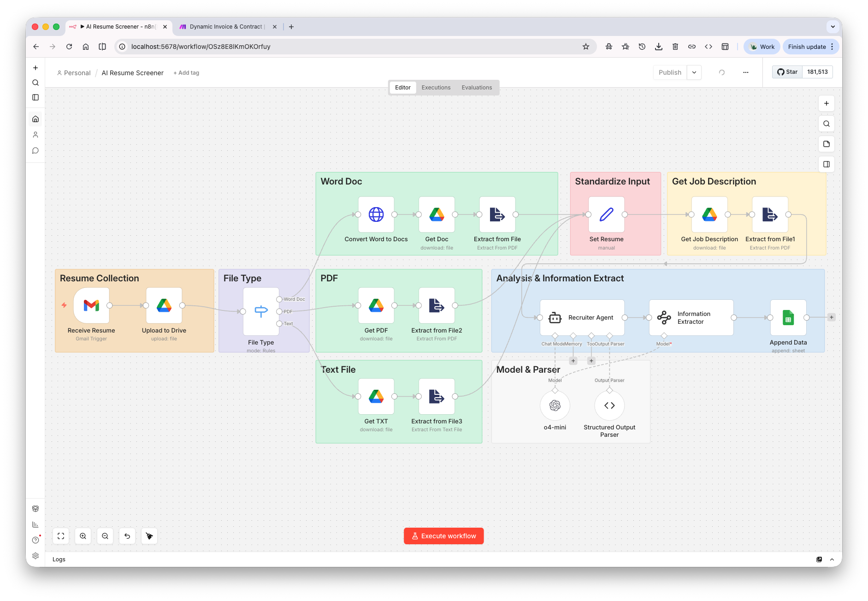Open Templates via the package icon
This screenshot has height=601, width=868.
pos(35,509)
